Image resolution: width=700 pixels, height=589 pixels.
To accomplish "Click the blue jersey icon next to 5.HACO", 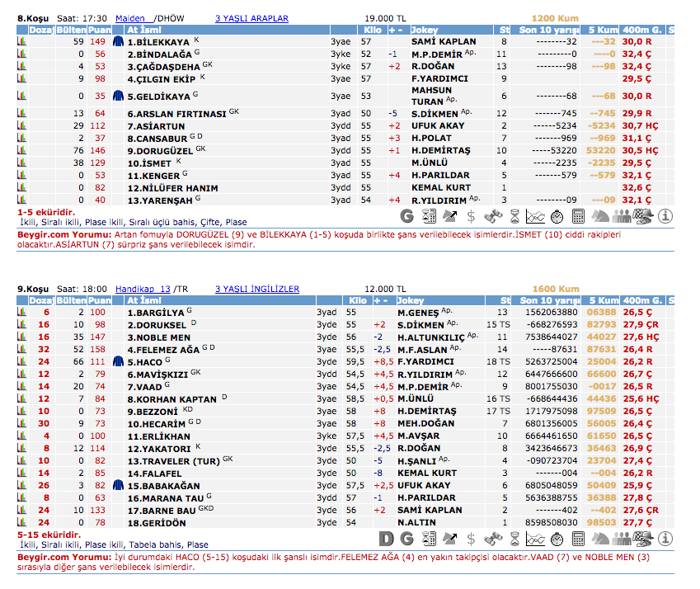I will (x=118, y=362).
